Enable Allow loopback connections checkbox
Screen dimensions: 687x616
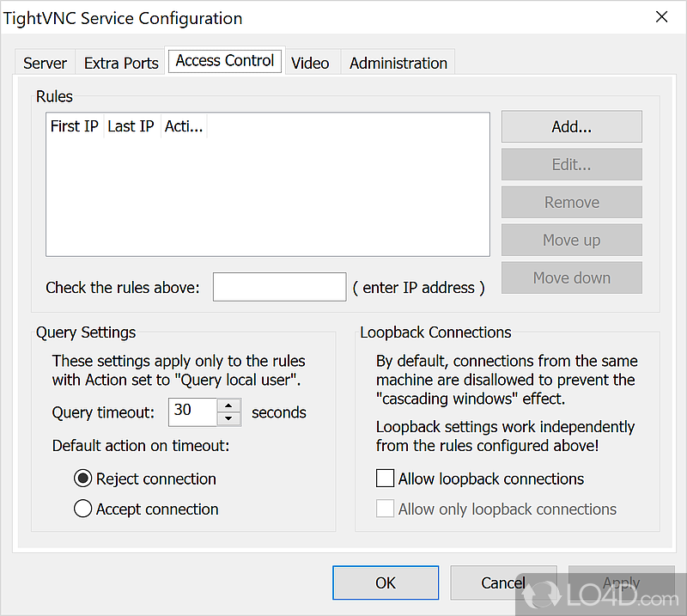coord(386,479)
